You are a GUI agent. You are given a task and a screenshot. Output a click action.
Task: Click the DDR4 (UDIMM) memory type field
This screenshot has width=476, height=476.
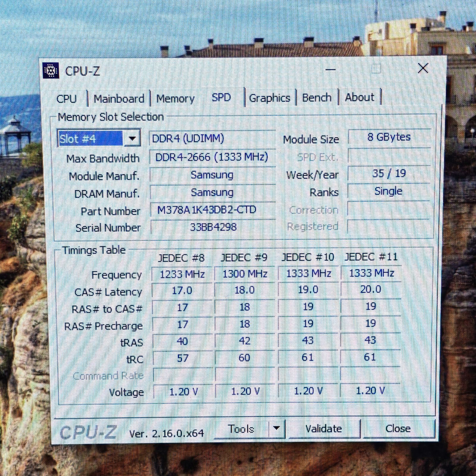click(212, 138)
